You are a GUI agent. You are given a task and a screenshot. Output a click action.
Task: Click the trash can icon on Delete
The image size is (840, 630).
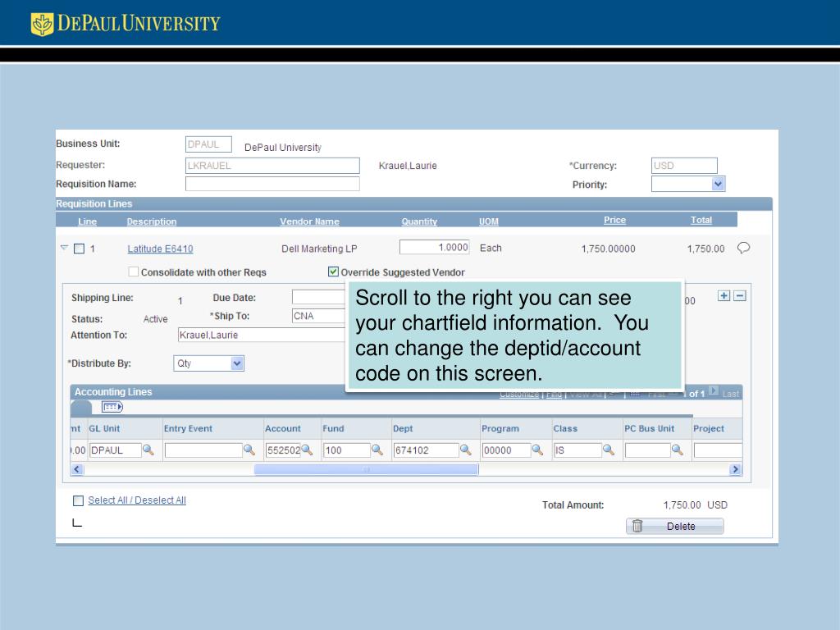[637, 526]
